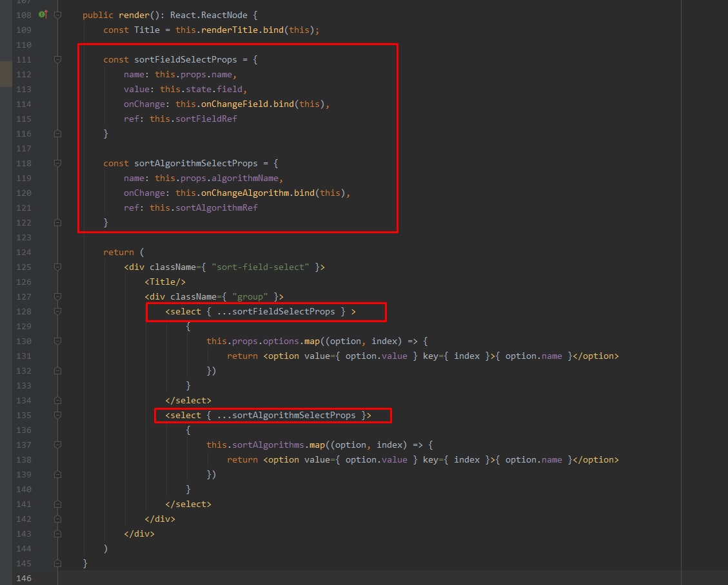This screenshot has width=728, height=585.
Task: Click this.sortAlgorithms on line 137
Action: click(x=255, y=445)
